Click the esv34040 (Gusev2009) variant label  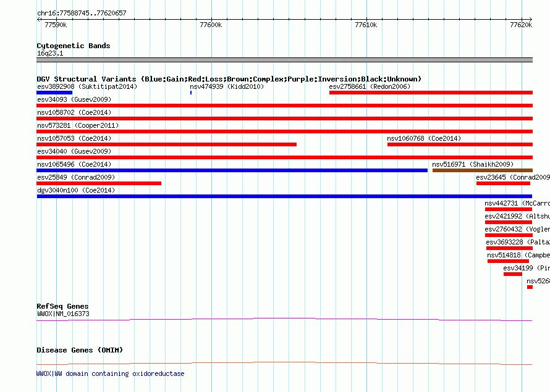pos(74,151)
